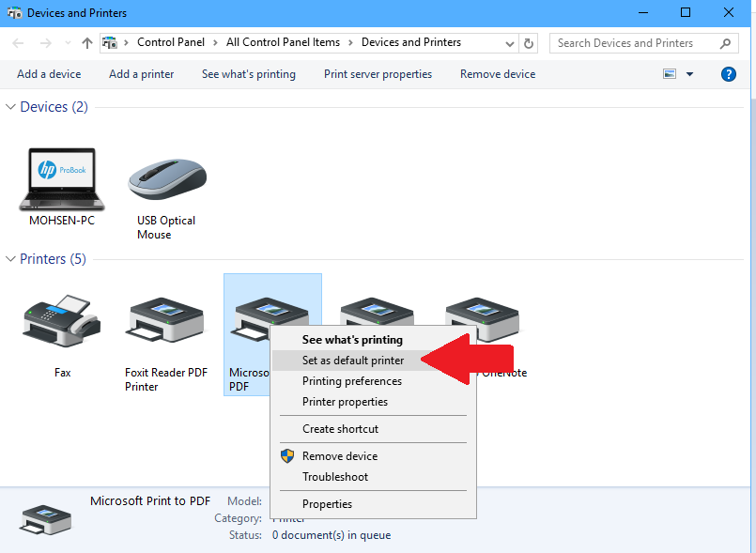
Task: Expand breadcrumb arrow after All Control Panel Items
Action: click(x=350, y=42)
